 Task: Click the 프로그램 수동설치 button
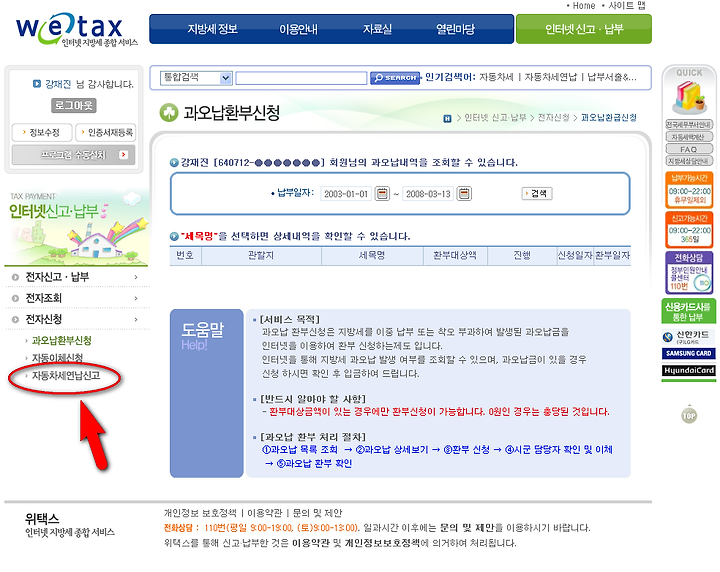coord(73,155)
